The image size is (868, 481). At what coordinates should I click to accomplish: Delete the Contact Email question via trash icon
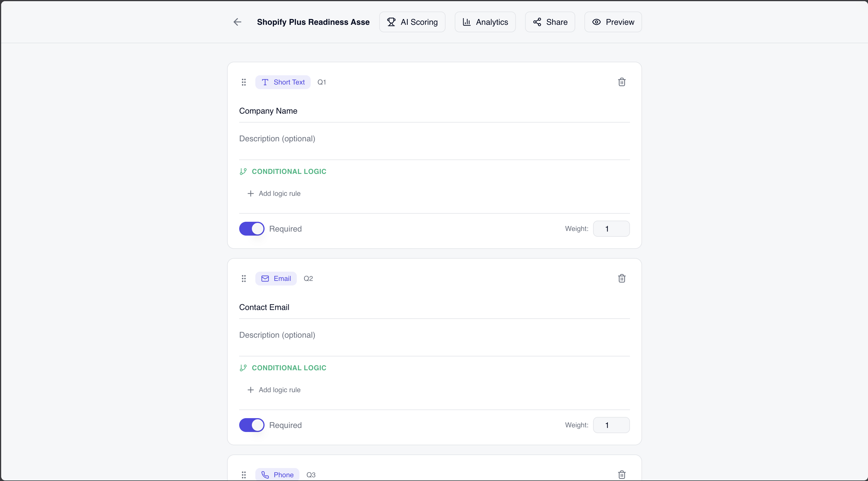621,278
